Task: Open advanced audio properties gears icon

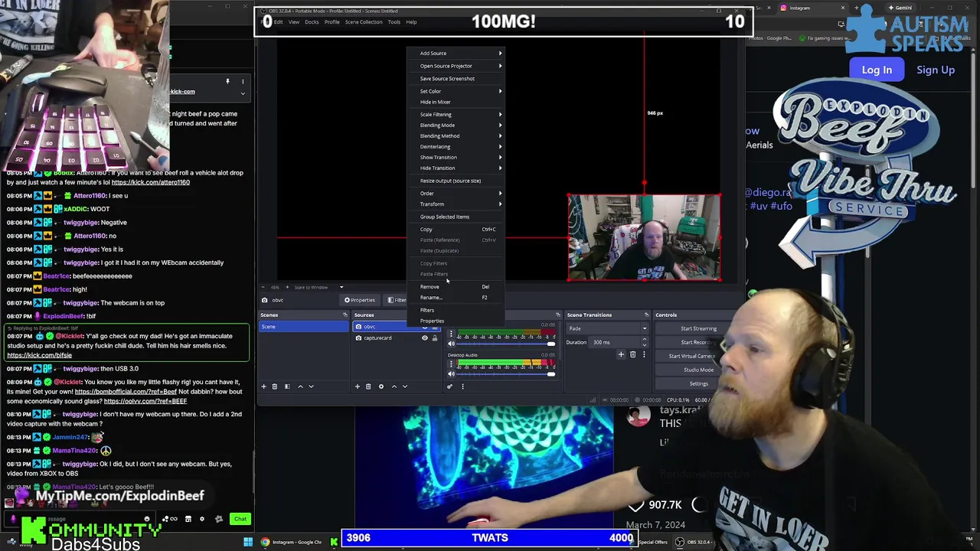Action: (450, 386)
